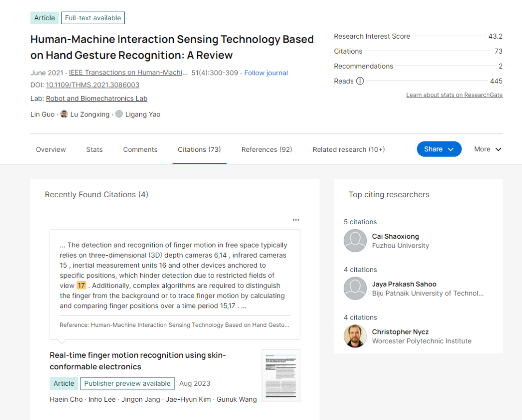
Task: Open the citing article's page thumbnail preview
Action: click(x=281, y=376)
